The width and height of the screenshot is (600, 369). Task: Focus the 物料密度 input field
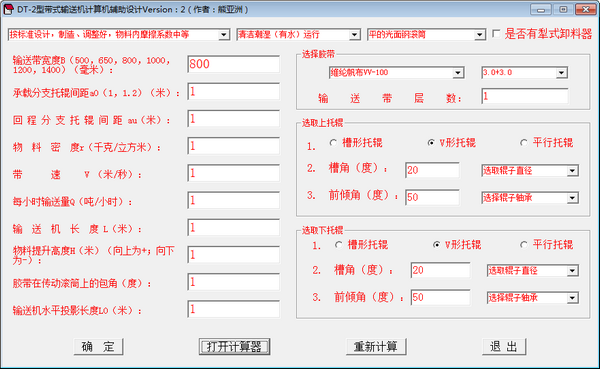pos(234,146)
